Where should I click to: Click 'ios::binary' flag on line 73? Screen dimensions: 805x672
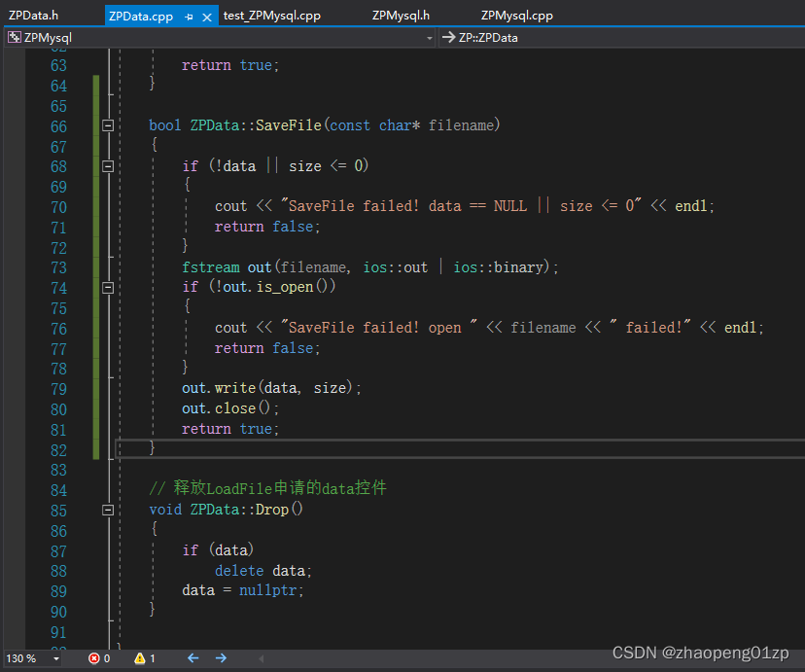[498, 267]
